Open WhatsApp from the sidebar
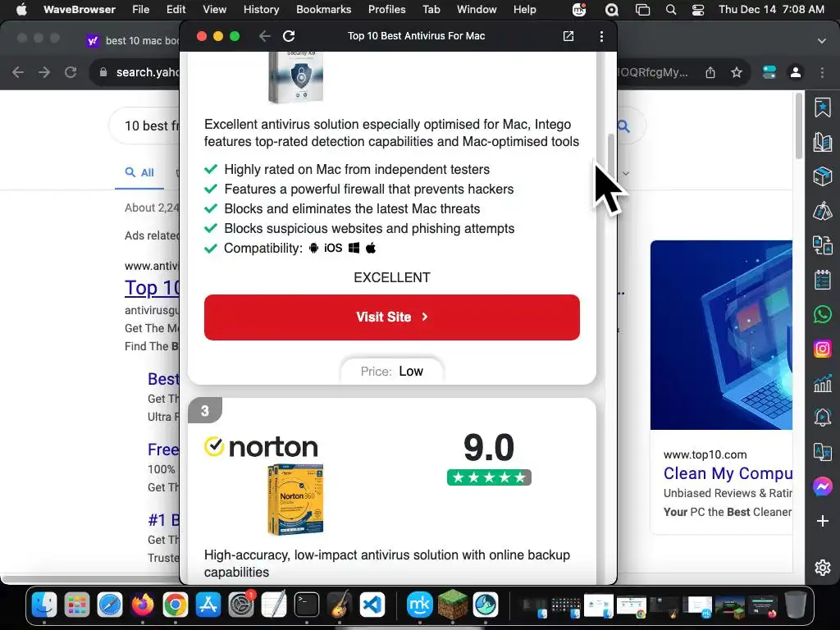 [822, 314]
